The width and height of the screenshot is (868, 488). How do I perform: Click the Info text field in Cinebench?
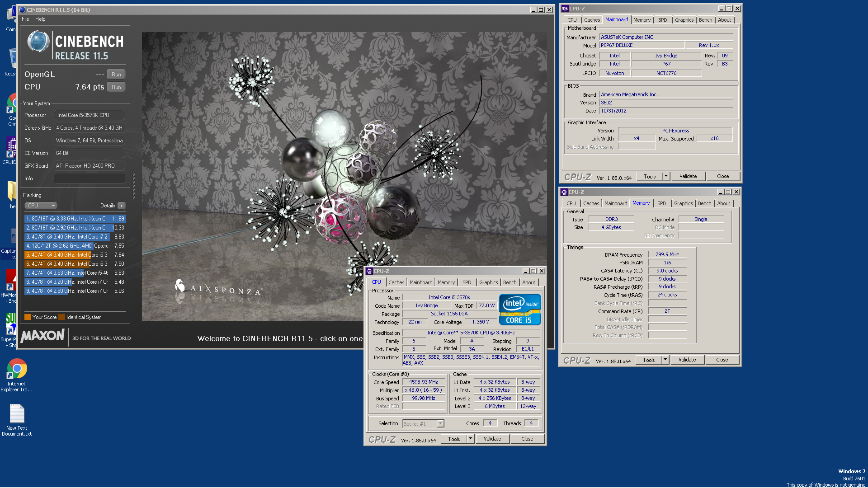coord(89,178)
